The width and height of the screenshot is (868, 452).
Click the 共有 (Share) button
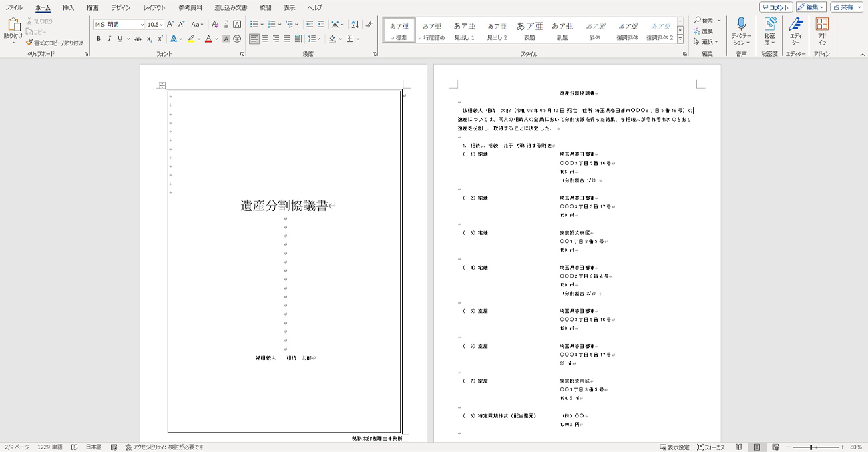point(847,7)
